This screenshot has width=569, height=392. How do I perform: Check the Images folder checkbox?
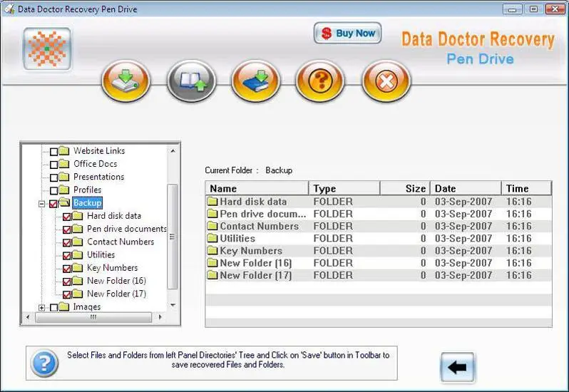click(x=53, y=307)
